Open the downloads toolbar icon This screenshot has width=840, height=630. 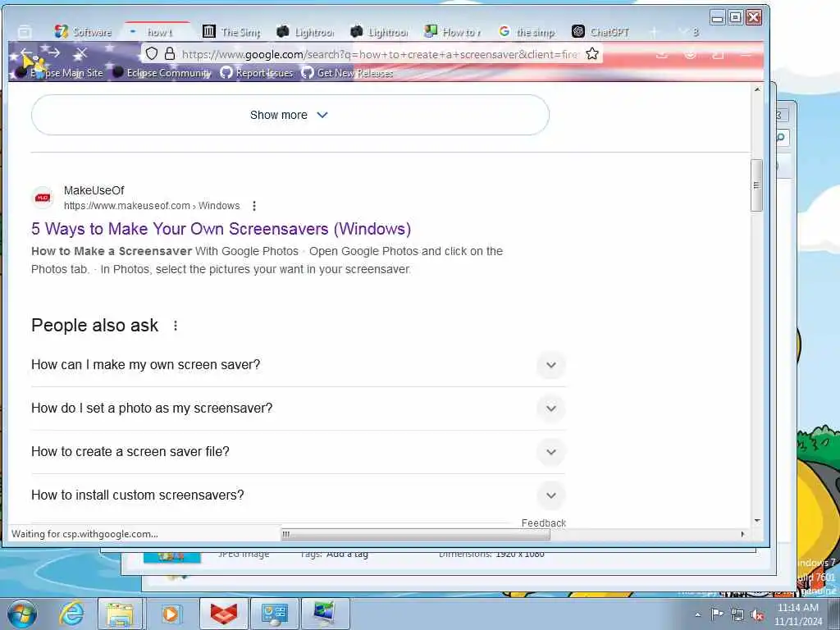click(x=662, y=53)
